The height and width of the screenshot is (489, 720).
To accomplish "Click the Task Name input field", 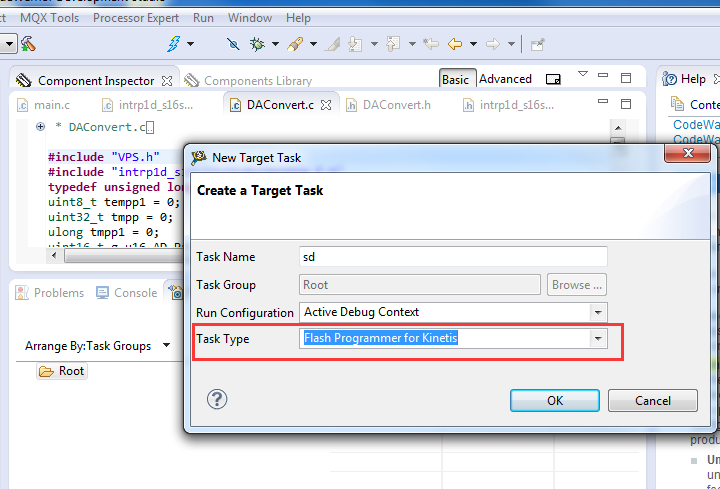I will (x=453, y=257).
